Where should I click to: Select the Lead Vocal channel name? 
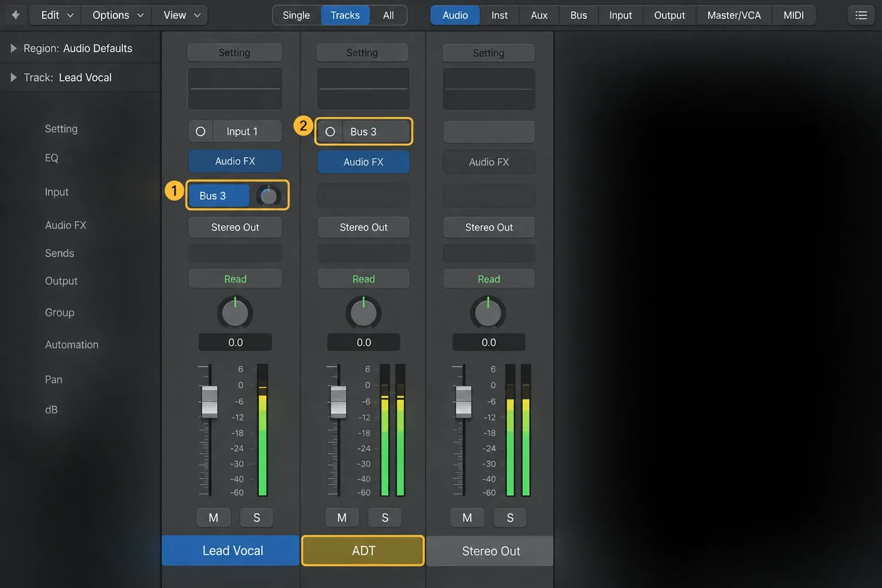click(231, 551)
